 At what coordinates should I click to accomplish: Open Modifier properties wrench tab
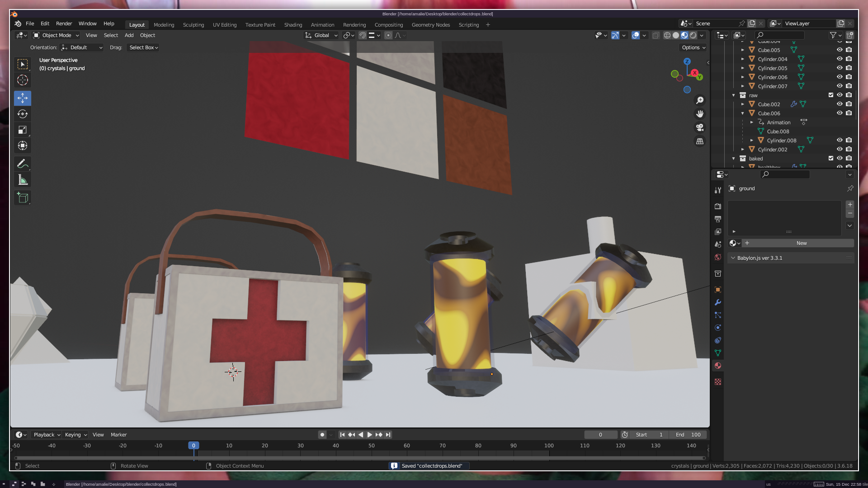click(718, 302)
